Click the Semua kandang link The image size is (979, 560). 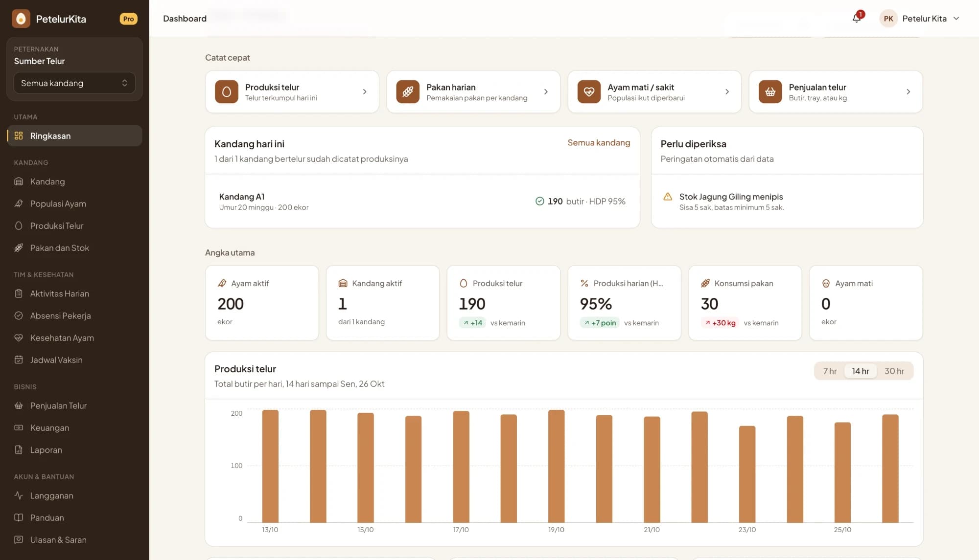(599, 142)
